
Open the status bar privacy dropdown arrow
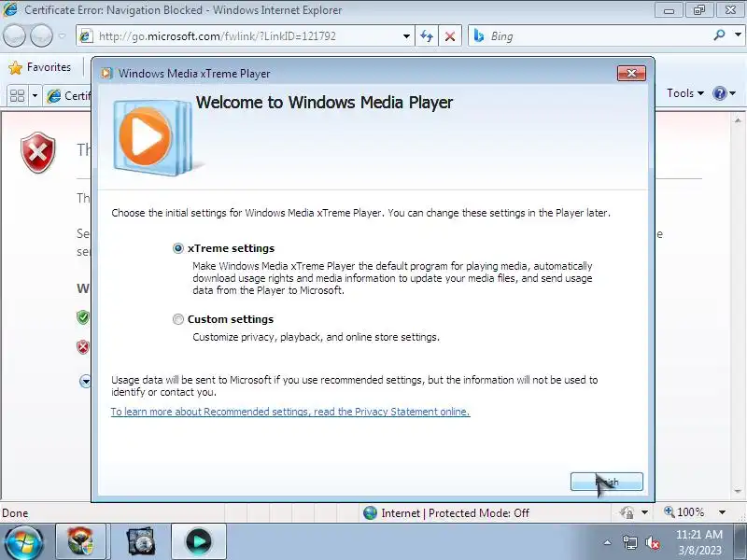click(x=644, y=512)
